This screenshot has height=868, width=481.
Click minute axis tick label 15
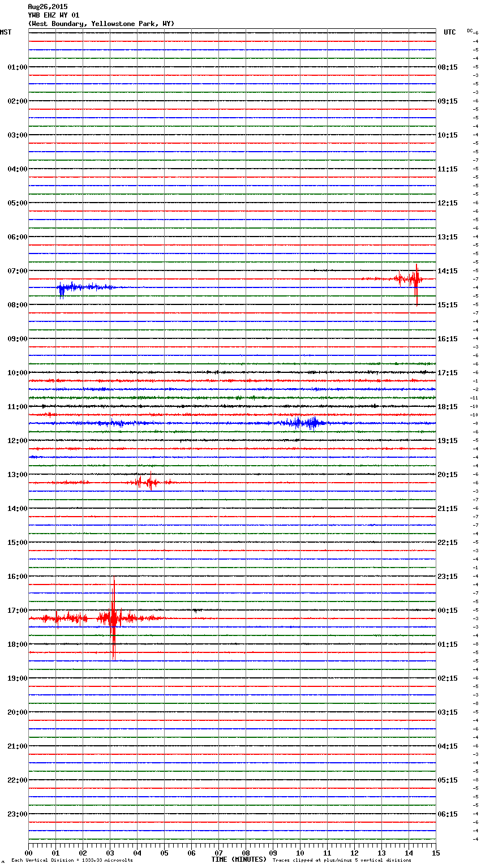pyautogui.click(x=436, y=853)
